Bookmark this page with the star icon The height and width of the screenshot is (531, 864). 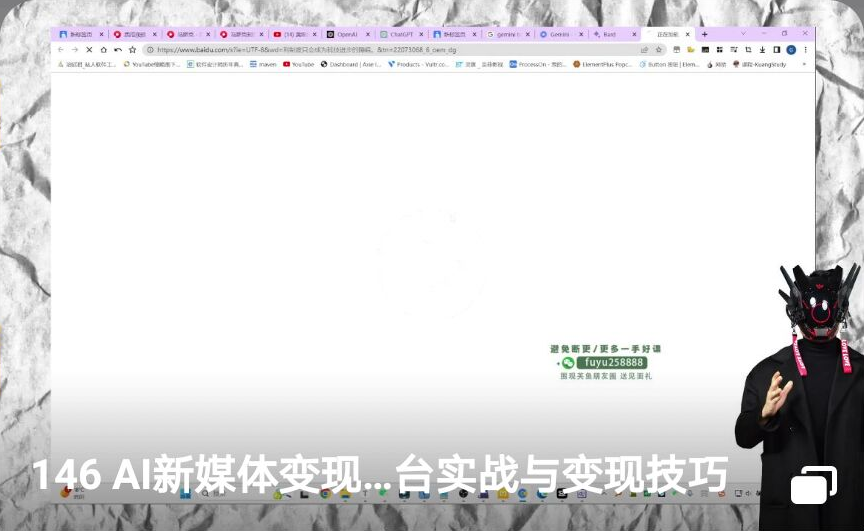click(x=659, y=49)
